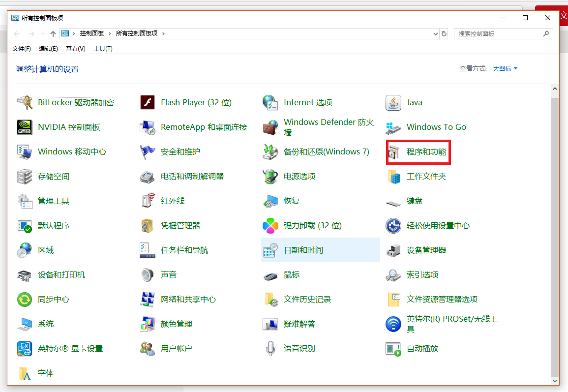This screenshot has height=392, width=568.
Task: Expand the chevron after 所有控制面板项 breadcrumb
Action: point(163,34)
